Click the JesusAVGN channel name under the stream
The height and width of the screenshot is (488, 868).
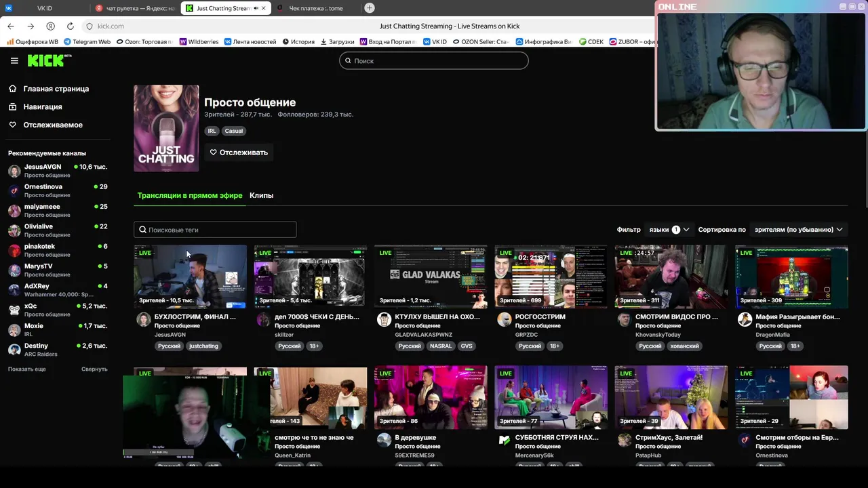[x=170, y=335]
